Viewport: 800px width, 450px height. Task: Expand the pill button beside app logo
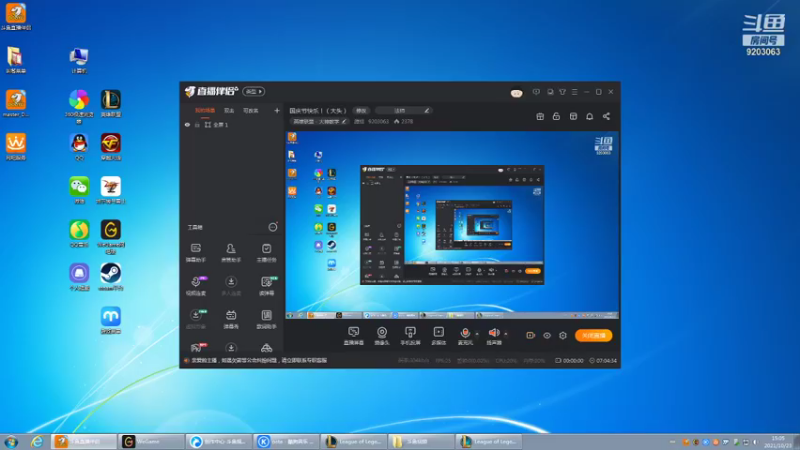pyautogui.click(x=254, y=91)
